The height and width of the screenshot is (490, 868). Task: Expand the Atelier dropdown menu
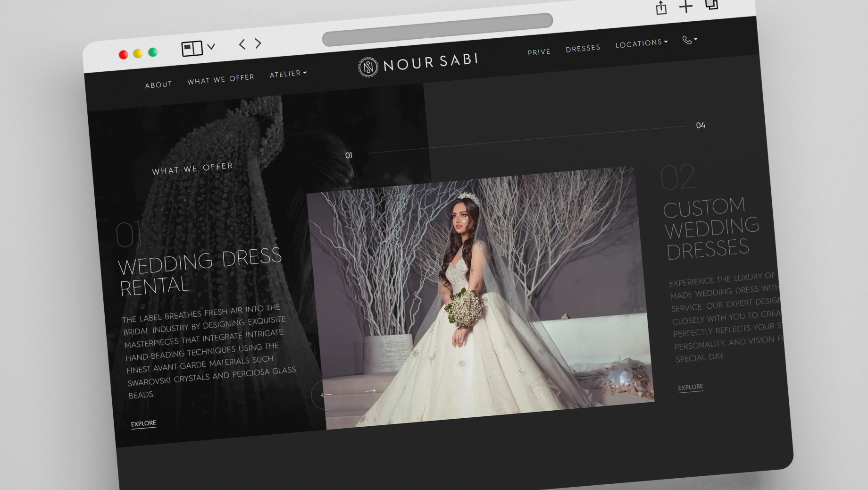(x=288, y=74)
